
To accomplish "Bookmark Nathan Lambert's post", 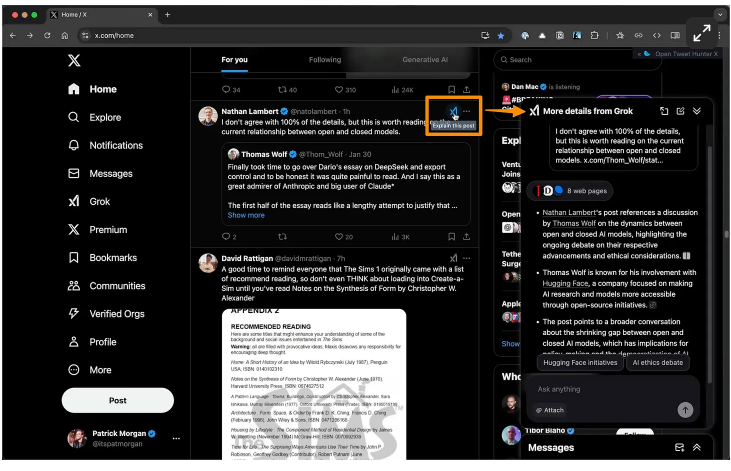I will [451, 236].
